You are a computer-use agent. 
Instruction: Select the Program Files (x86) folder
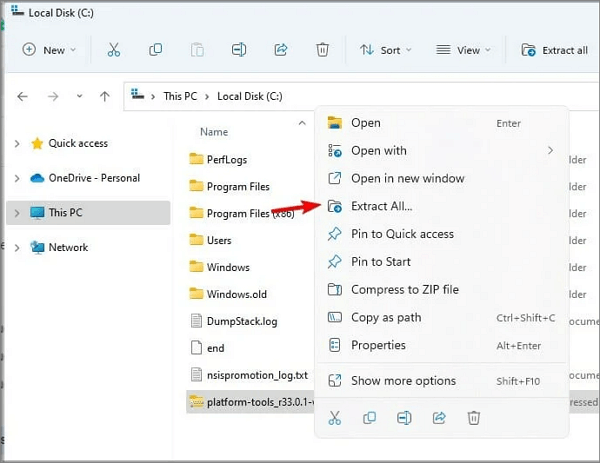[251, 214]
